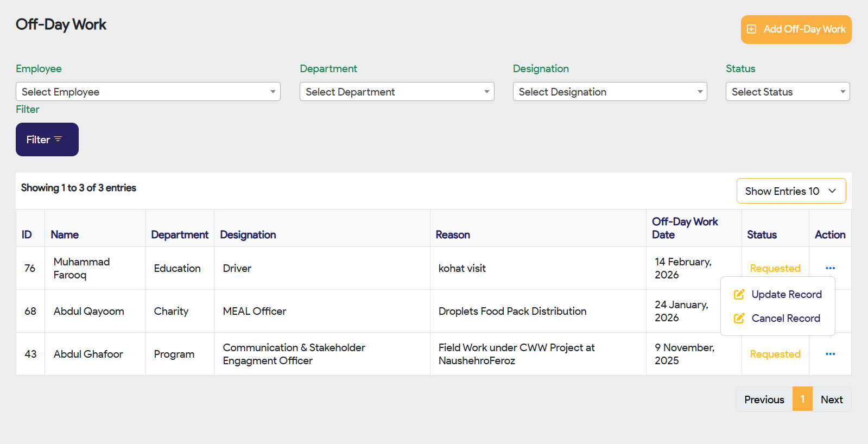
Task: Open action dots for Abdul Ghafoor row
Action: [830, 354]
